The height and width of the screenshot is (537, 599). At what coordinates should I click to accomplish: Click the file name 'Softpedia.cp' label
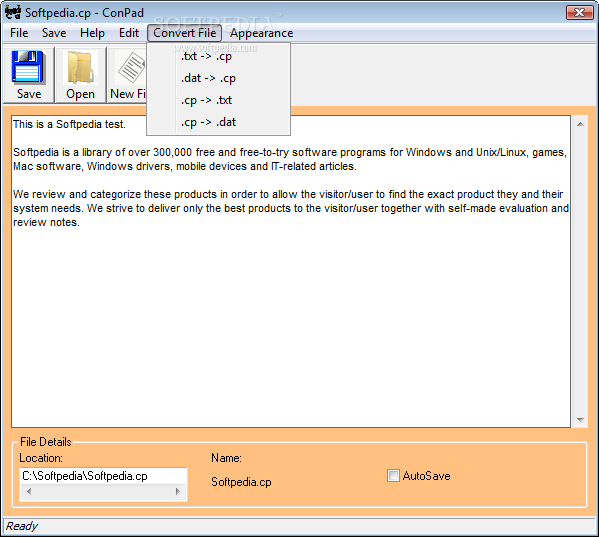click(241, 482)
